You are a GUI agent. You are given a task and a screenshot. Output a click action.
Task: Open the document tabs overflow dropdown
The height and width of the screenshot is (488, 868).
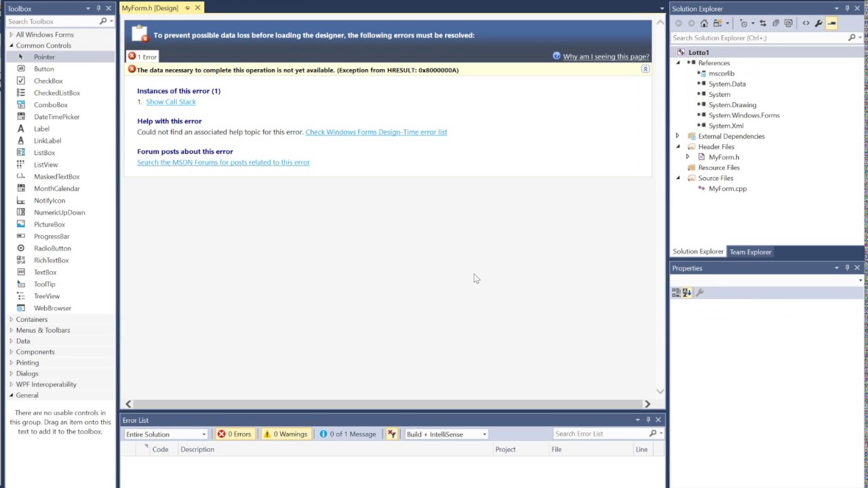pos(662,9)
